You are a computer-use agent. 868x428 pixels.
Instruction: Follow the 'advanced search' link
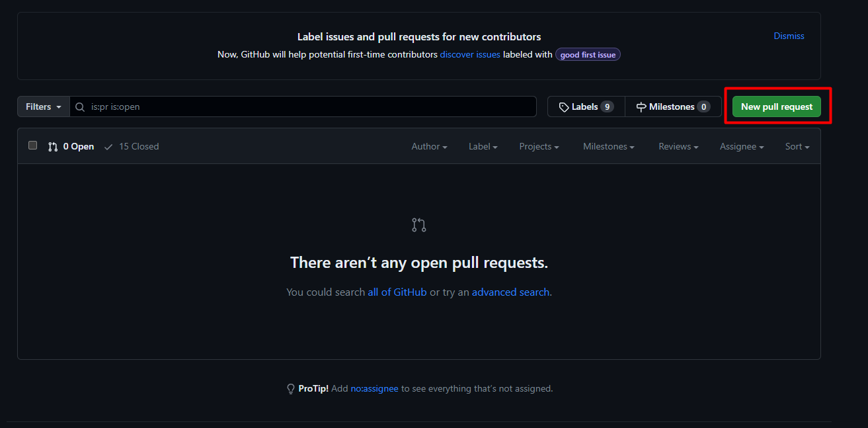(x=510, y=292)
